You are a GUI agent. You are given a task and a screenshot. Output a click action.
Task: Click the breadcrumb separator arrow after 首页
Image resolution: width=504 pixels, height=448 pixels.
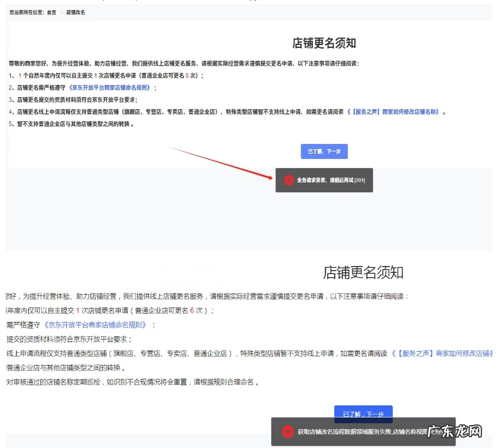coord(61,12)
